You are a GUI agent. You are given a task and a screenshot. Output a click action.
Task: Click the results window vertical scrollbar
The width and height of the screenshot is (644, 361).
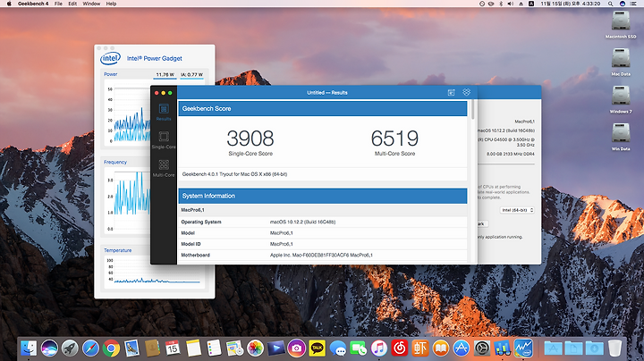[473, 110]
